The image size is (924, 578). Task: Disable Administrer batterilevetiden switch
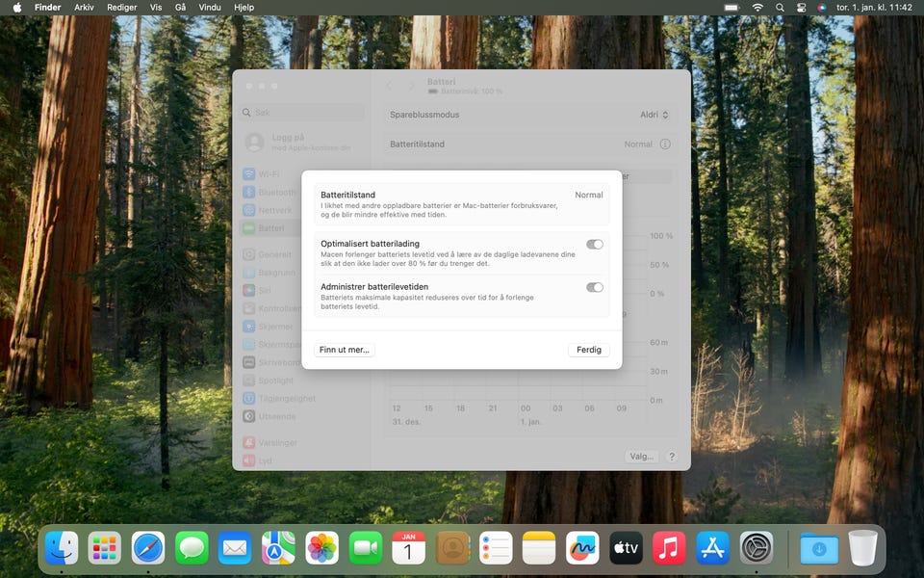tap(595, 287)
